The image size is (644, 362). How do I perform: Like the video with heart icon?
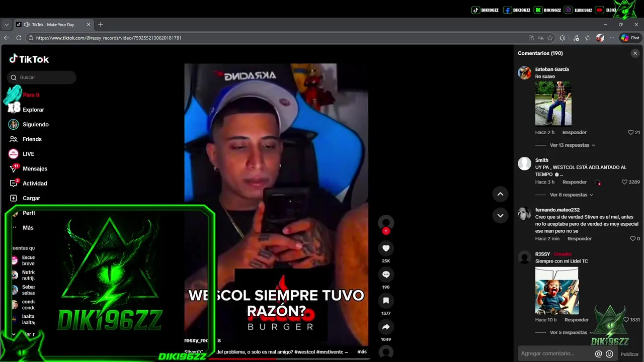386,248
